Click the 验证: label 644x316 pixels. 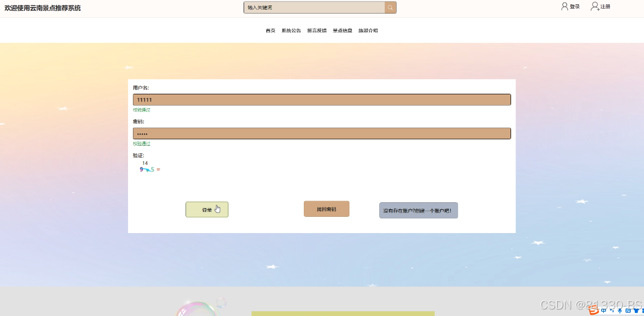(138, 156)
